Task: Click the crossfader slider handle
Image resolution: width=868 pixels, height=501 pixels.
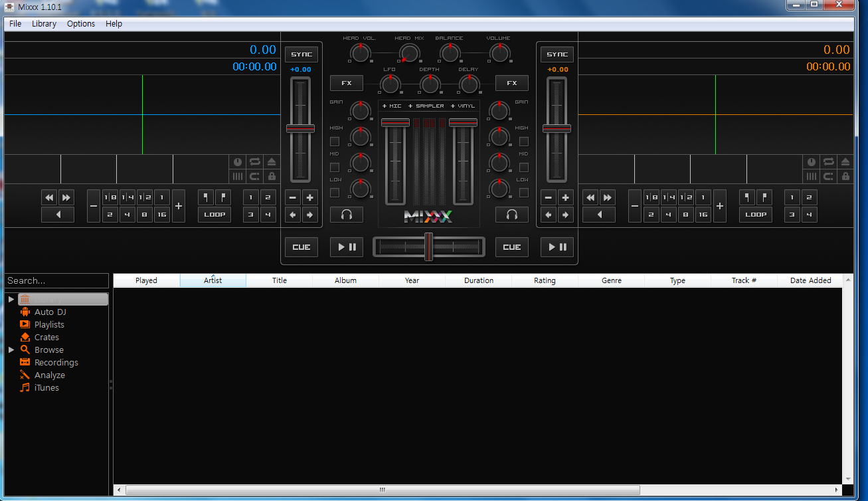Action: (x=429, y=247)
